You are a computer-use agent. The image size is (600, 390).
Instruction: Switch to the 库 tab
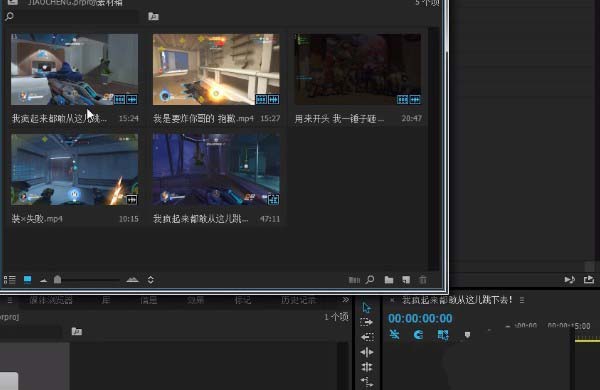tap(106, 300)
